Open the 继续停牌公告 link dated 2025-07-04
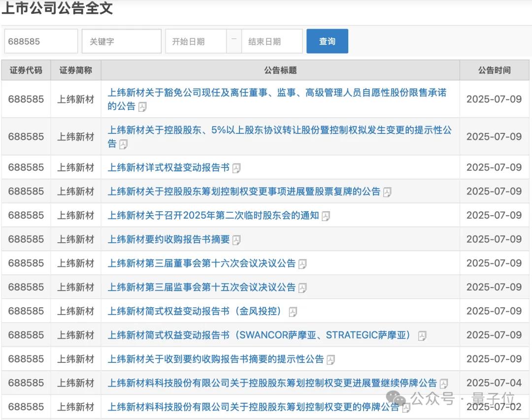 [x=272, y=383]
